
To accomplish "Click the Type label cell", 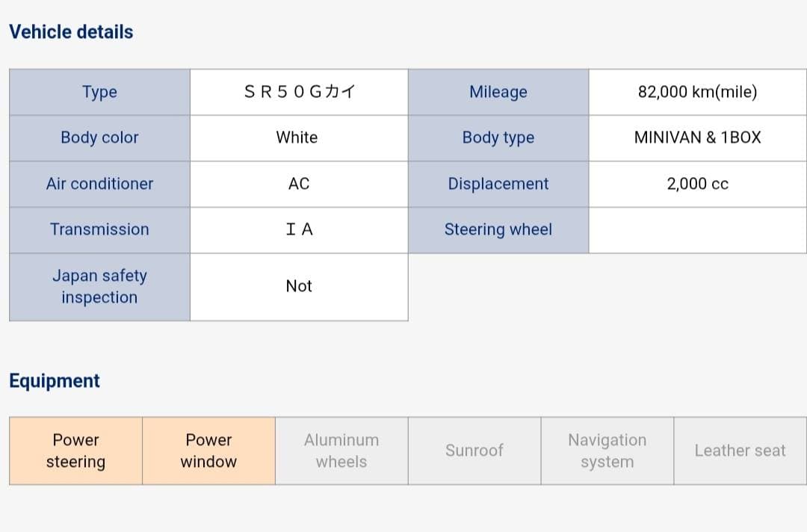I will 99,92.
